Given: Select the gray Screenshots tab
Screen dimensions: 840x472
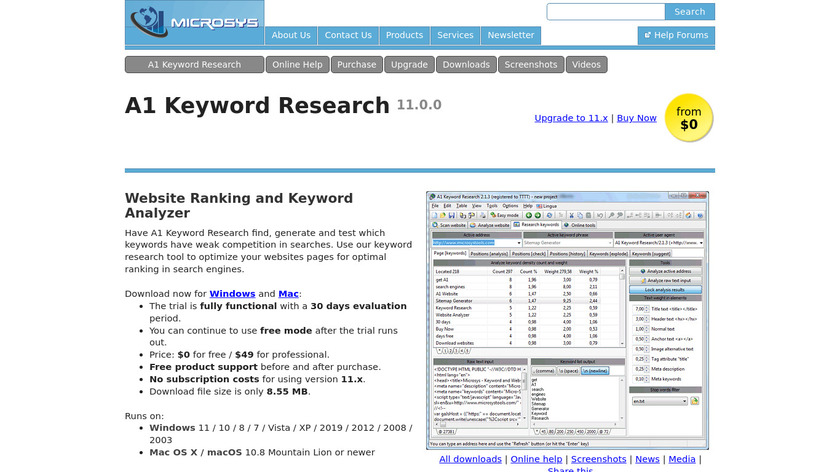Looking at the screenshot, I should coord(531,64).
